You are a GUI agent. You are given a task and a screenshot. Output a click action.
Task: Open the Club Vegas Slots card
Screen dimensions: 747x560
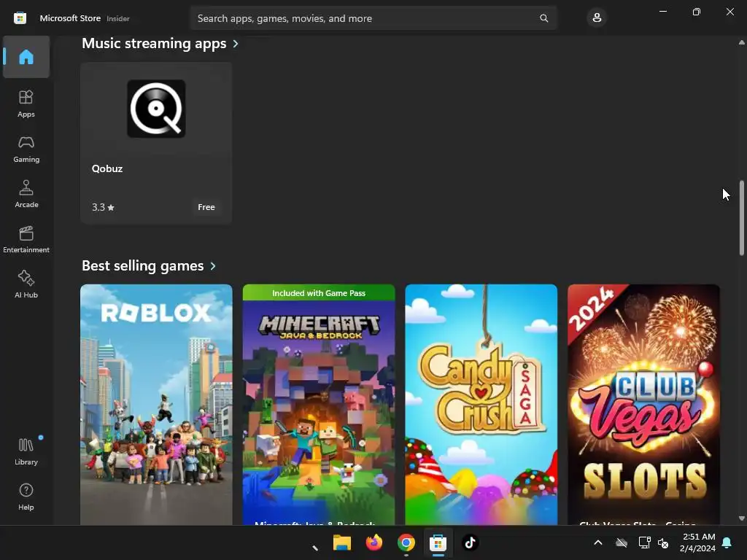[643, 405]
